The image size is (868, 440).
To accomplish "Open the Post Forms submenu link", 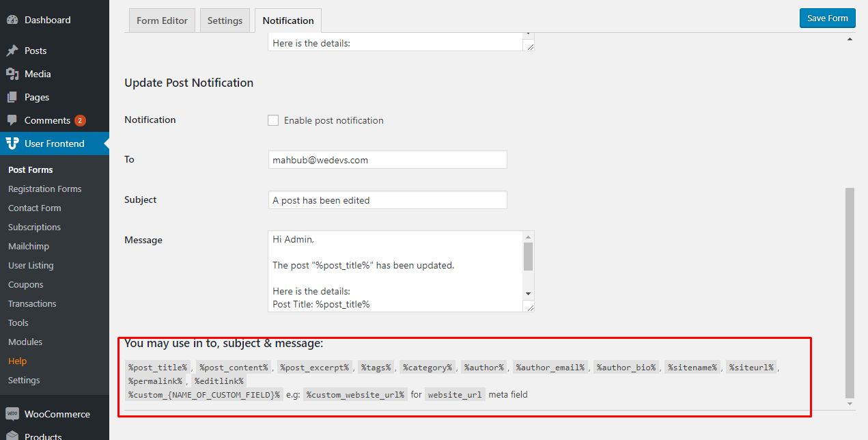I will 31,169.
